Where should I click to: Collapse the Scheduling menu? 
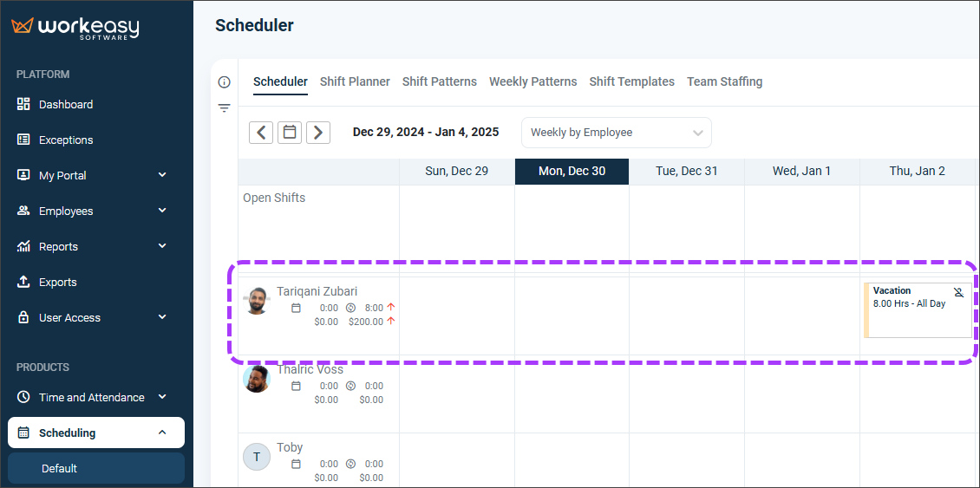click(x=162, y=433)
